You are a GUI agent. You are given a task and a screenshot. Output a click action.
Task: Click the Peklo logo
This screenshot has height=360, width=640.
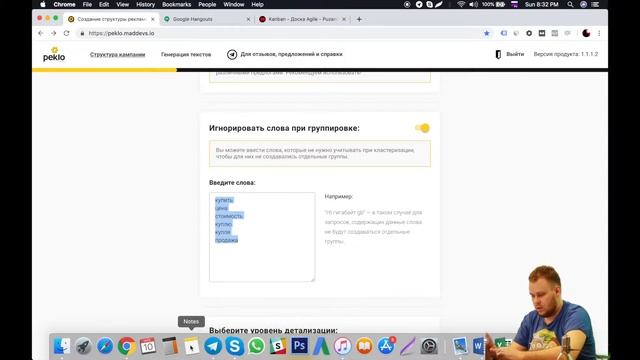tap(54, 54)
